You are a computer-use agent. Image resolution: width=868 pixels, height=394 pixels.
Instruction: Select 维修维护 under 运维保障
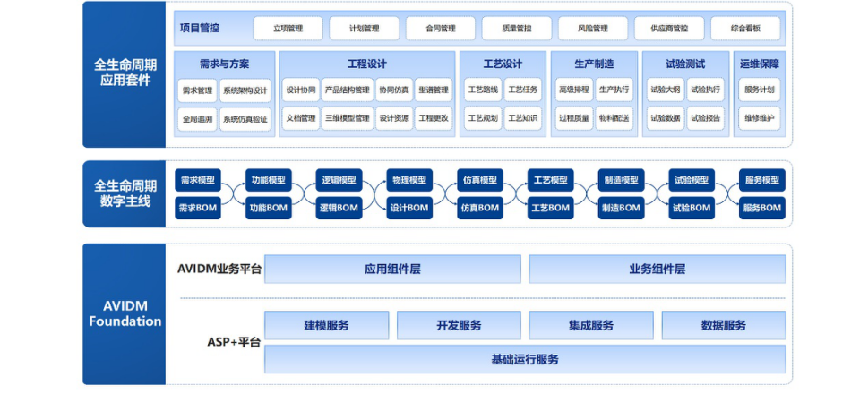(760, 118)
